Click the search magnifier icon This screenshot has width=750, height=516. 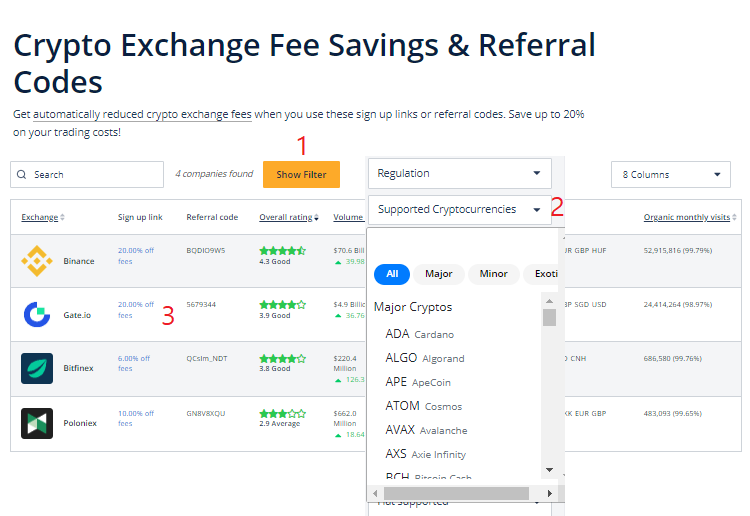(x=21, y=175)
